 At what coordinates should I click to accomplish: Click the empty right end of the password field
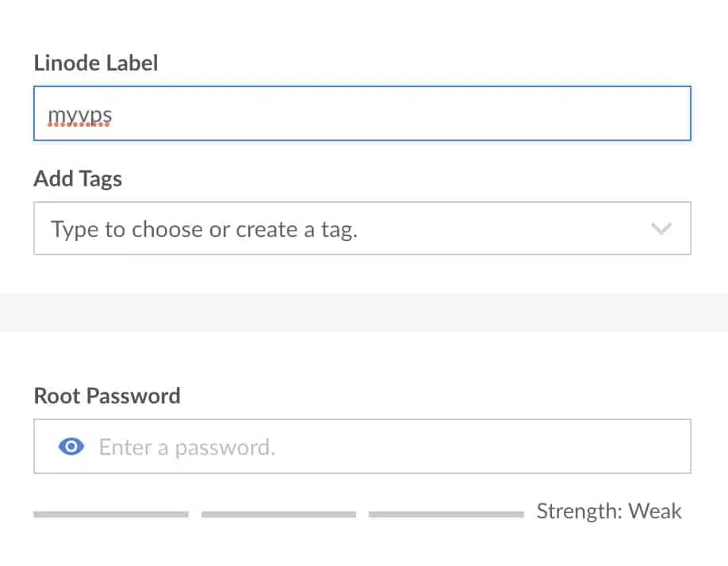coord(619,447)
